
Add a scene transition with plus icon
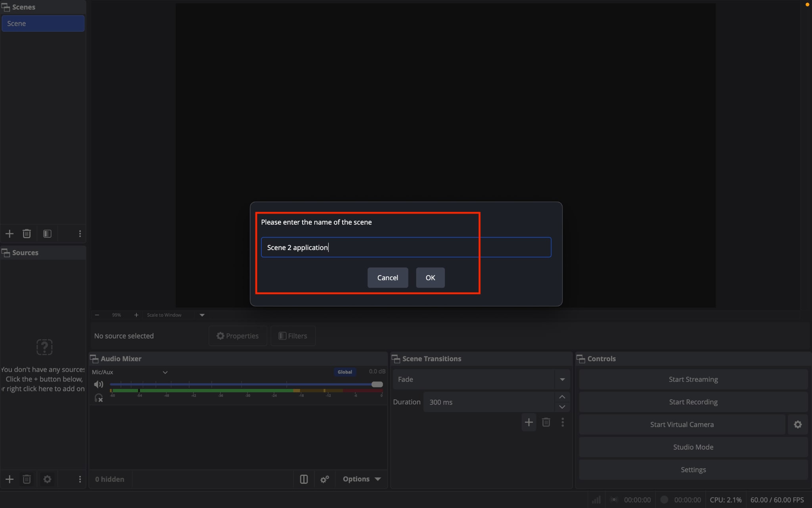tap(529, 422)
